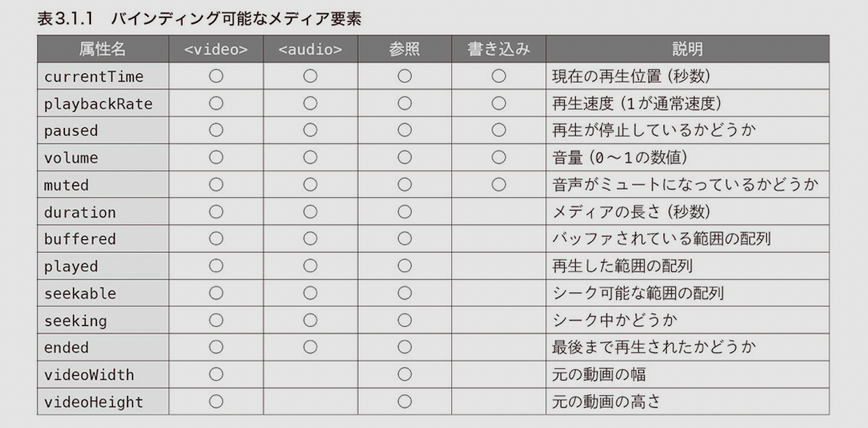Click the 属性名 column header
Screen dimensions: 868x428
[x=103, y=49]
